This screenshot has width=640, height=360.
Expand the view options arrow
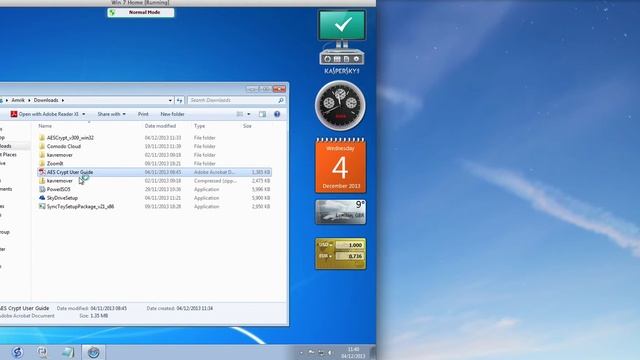coord(249,114)
